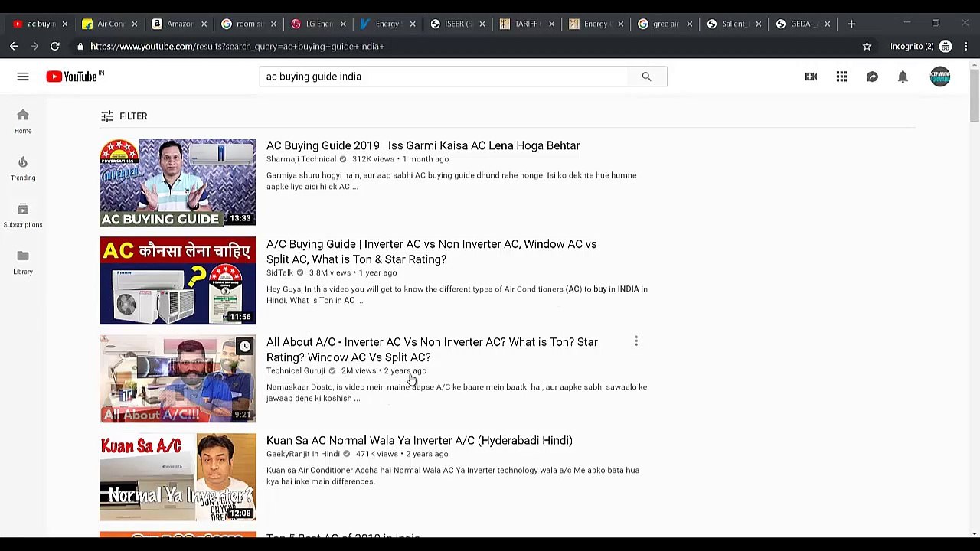Image resolution: width=980 pixels, height=551 pixels.
Task: Open options menu for All About A/C video
Action: (x=636, y=341)
